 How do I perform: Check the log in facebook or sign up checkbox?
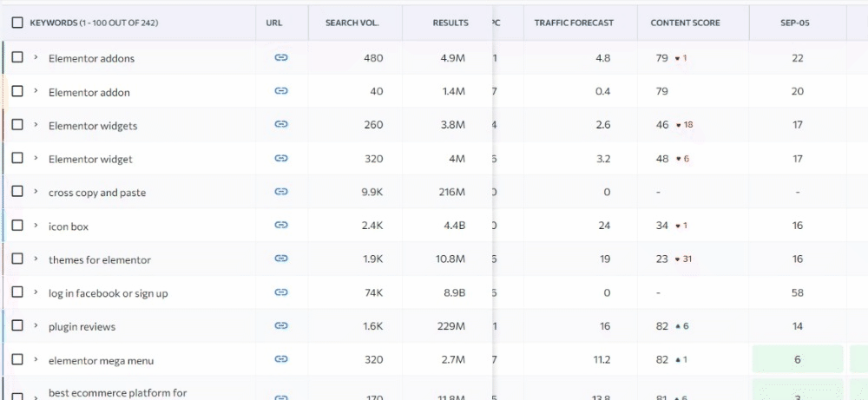(17, 292)
